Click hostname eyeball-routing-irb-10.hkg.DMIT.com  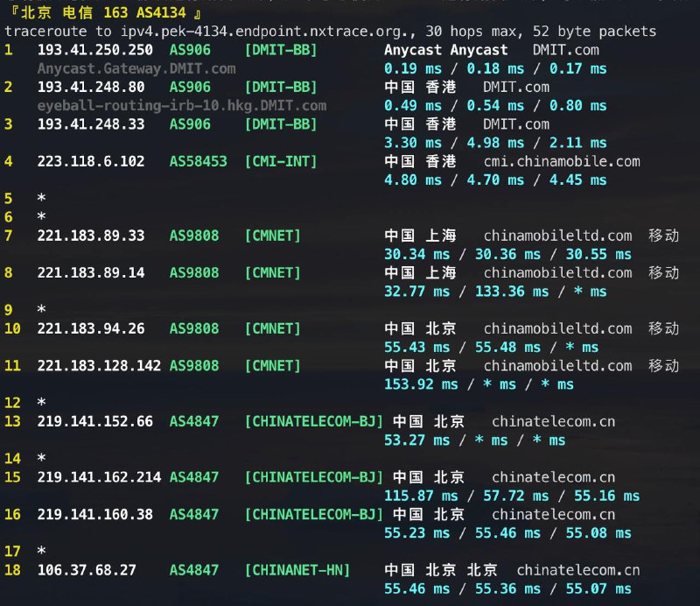[182, 105]
